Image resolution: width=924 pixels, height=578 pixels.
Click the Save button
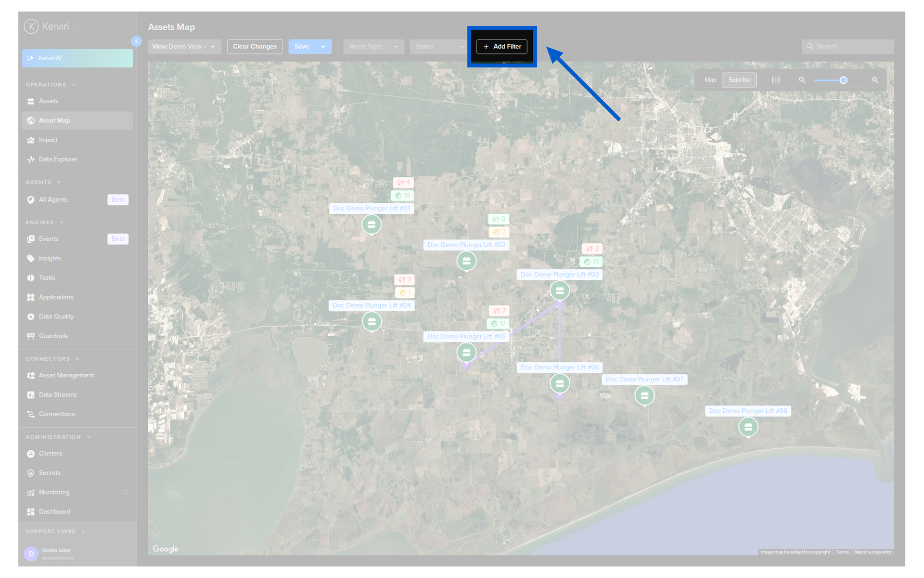302,47
